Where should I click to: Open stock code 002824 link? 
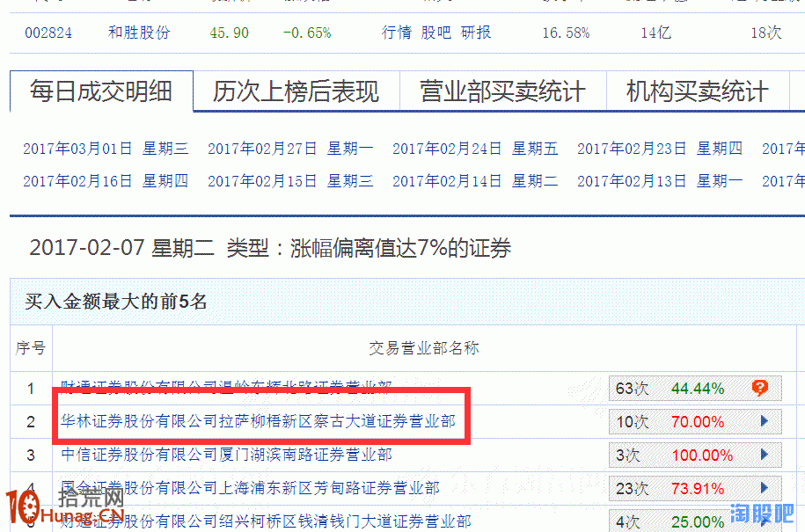pyautogui.click(x=48, y=33)
